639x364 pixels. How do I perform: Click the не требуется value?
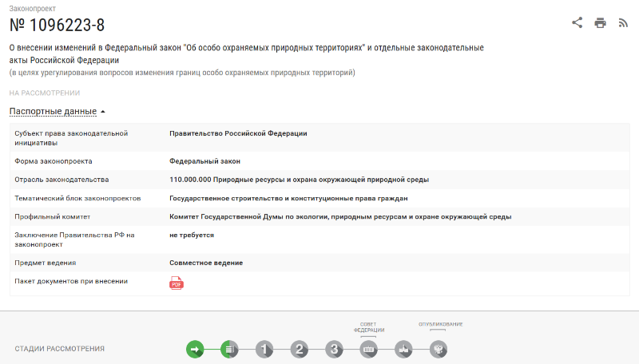coord(192,235)
